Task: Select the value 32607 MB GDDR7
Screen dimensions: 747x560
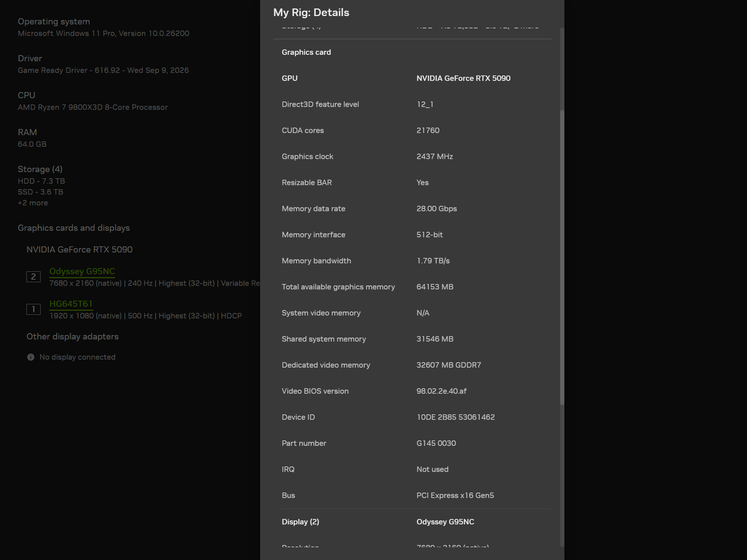Action: tap(449, 365)
